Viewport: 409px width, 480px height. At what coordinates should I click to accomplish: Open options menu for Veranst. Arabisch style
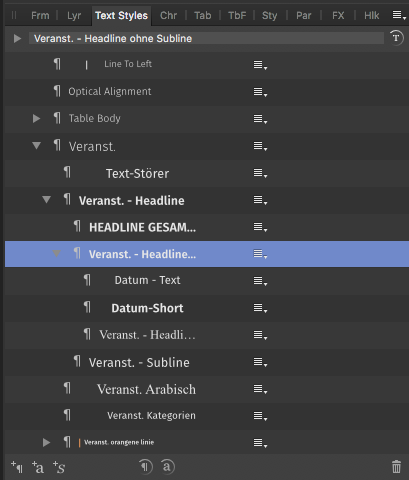tap(260, 389)
